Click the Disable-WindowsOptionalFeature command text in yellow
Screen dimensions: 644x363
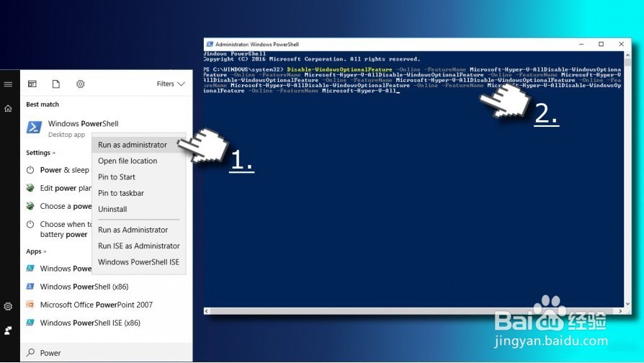pyautogui.click(x=339, y=69)
